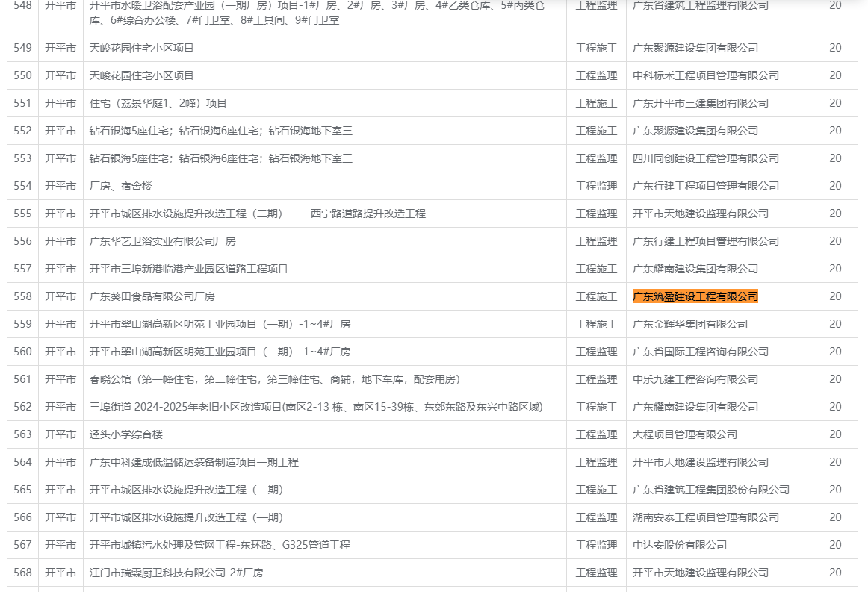Click row number 568
Image resolution: width=868 pixels, height=592 pixels.
click(x=22, y=573)
